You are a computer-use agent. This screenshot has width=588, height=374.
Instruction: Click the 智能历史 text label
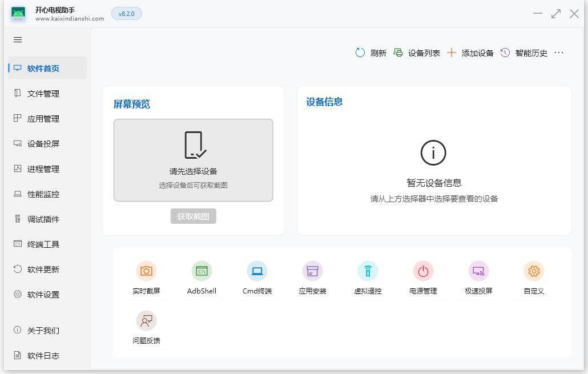(x=531, y=53)
